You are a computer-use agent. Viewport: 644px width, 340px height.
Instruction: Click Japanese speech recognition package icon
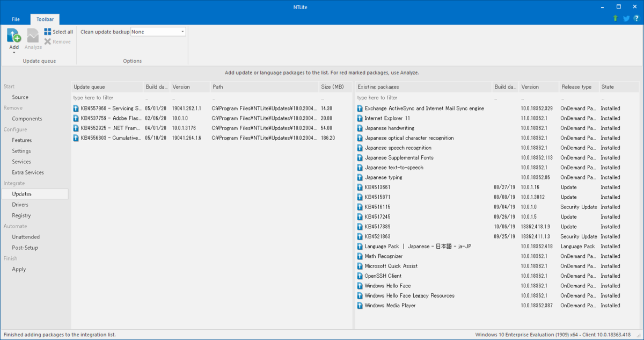coord(360,148)
